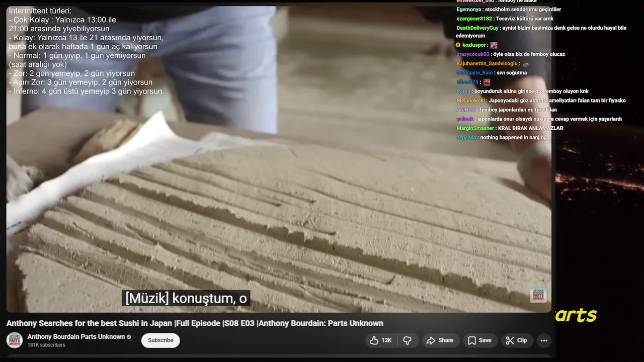644x362 pixels.
Task: Open the channel avatar next to channel name
Action: pyautogui.click(x=15, y=340)
